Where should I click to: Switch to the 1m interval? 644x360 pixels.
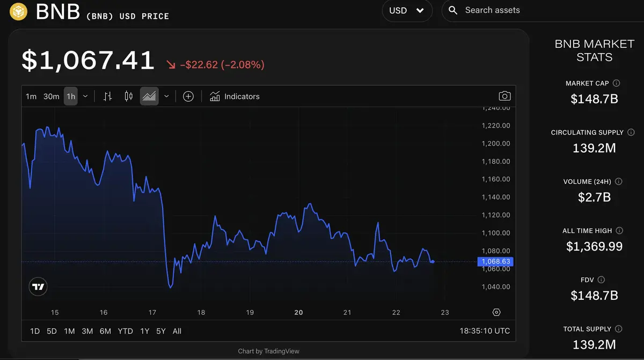pyautogui.click(x=31, y=97)
